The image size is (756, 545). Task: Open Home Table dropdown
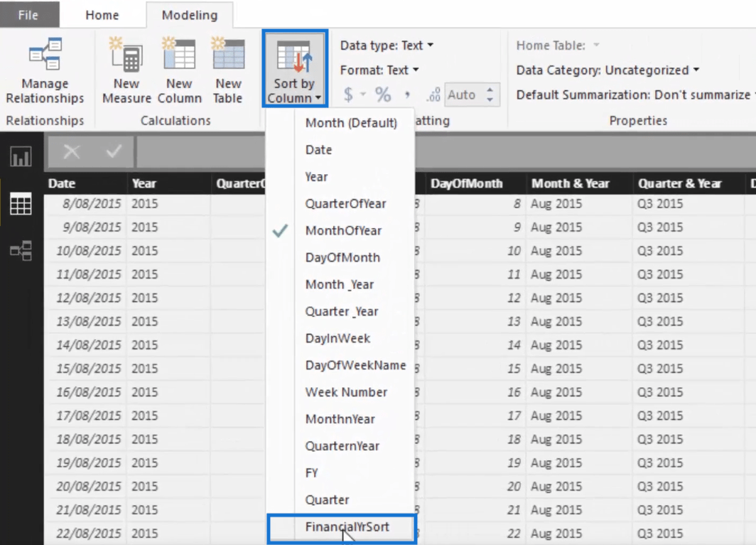[558, 45]
